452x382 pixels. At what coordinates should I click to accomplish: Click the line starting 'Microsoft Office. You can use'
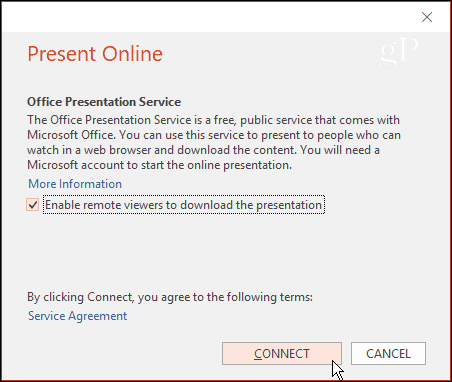tap(214, 135)
